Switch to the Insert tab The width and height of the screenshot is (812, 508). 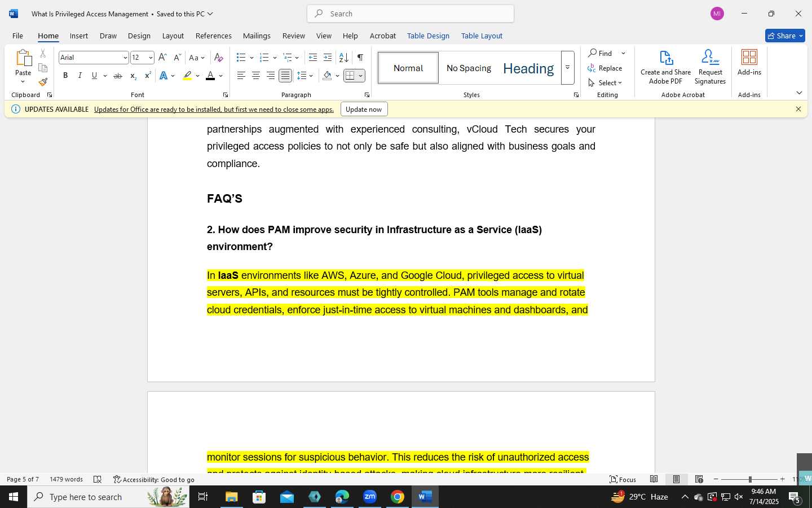79,36
